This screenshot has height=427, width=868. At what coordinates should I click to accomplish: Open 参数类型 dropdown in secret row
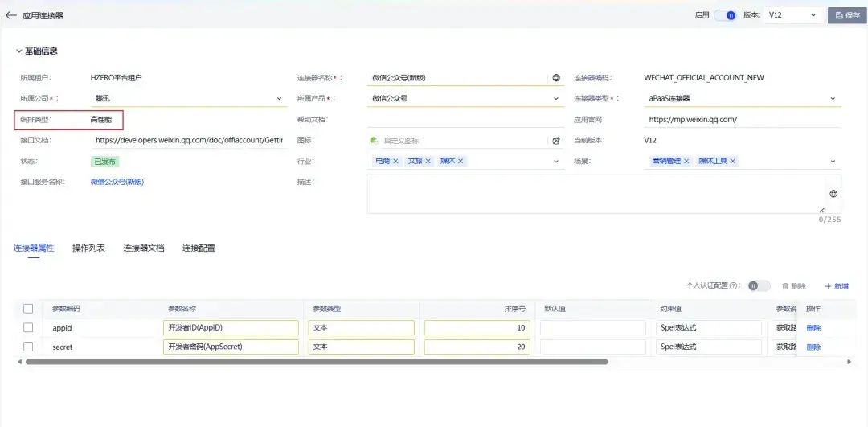tap(361, 347)
